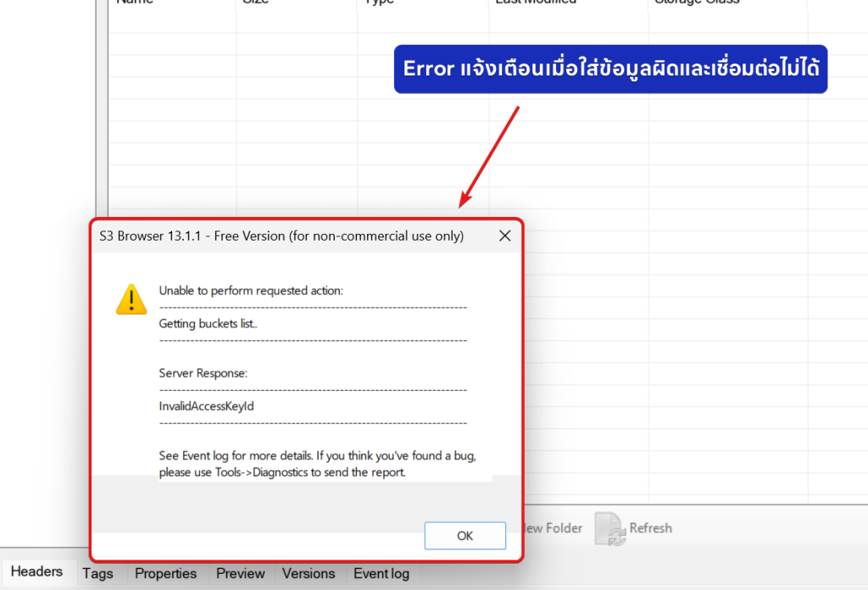This screenshot has width=868, height=590.
Task: Click the S3 Browser 13.1.1 dialog title
Action: 281,237
